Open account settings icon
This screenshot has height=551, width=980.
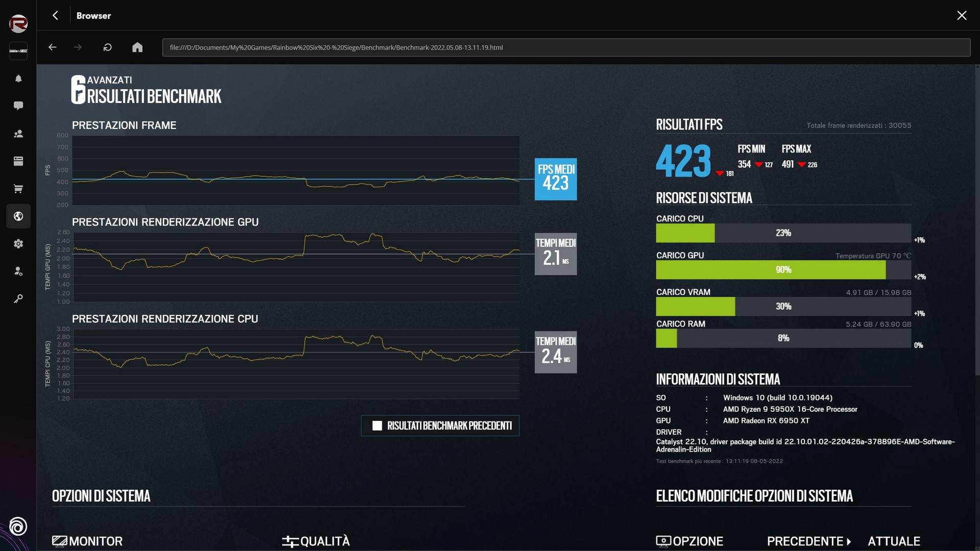[x=18, y=271]
